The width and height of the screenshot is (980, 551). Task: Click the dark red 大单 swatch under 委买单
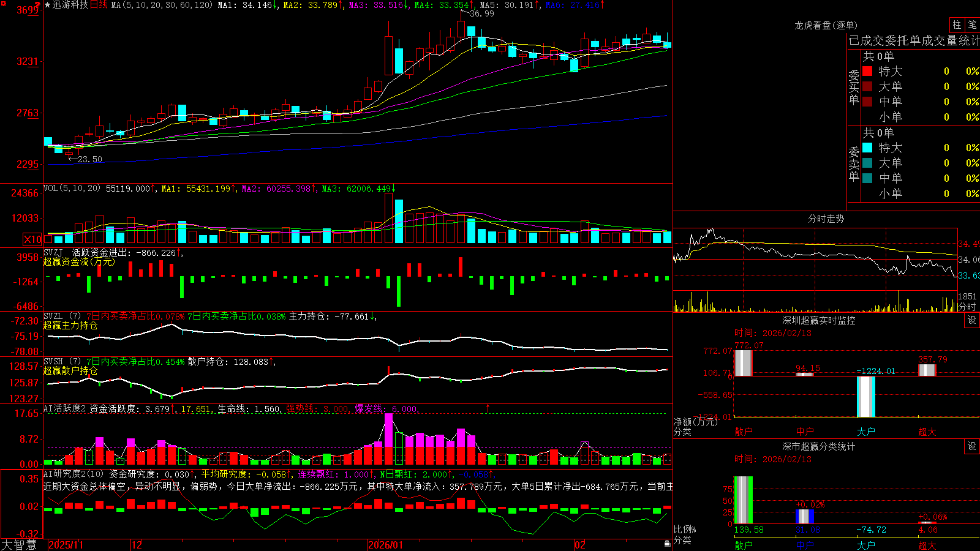click(x=867, y=86)
